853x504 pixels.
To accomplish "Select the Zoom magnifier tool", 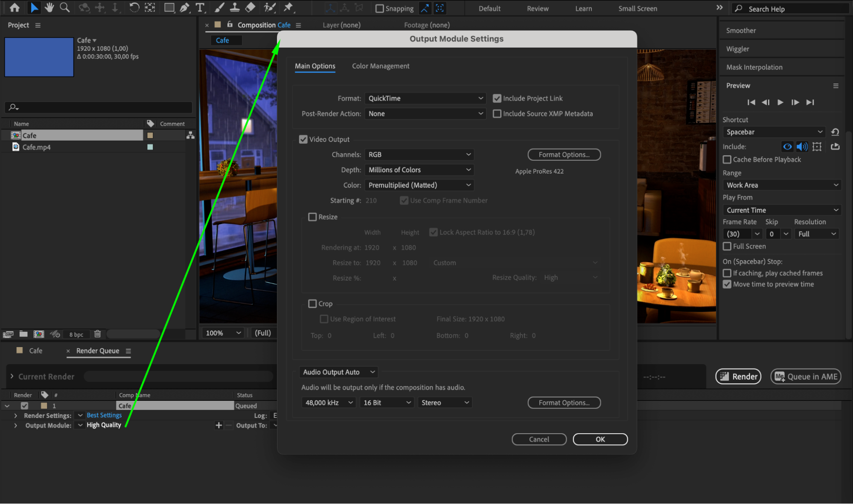I will point(64,7).
